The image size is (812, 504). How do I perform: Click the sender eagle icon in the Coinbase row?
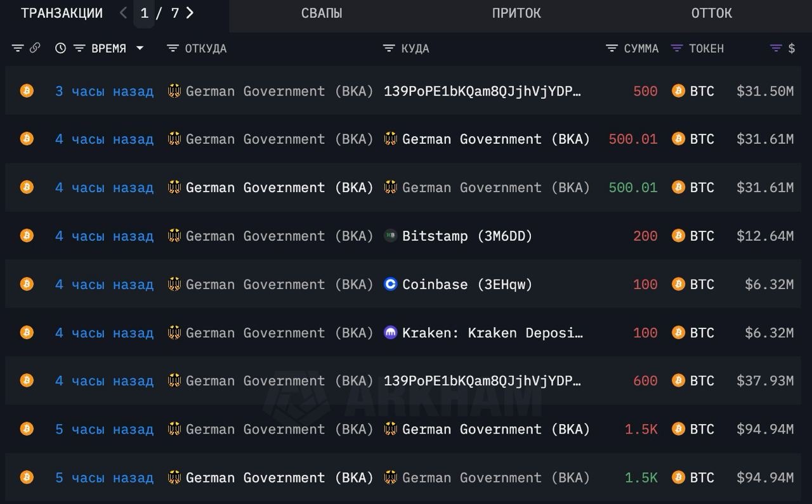click(x=174, y=284)
